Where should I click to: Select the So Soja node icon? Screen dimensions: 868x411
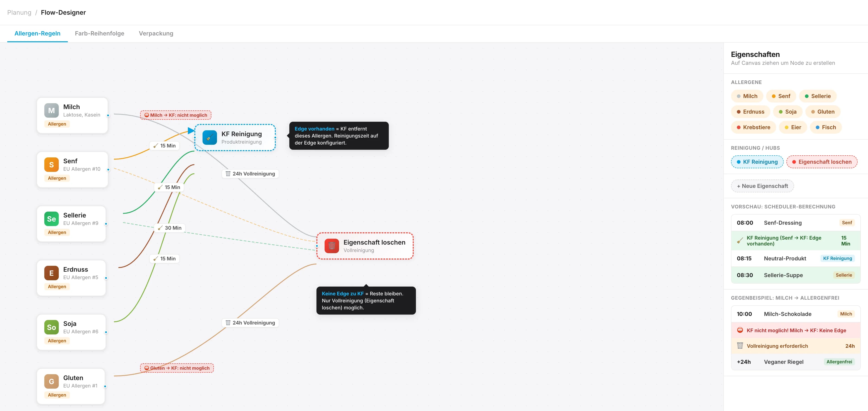(51, 327)
